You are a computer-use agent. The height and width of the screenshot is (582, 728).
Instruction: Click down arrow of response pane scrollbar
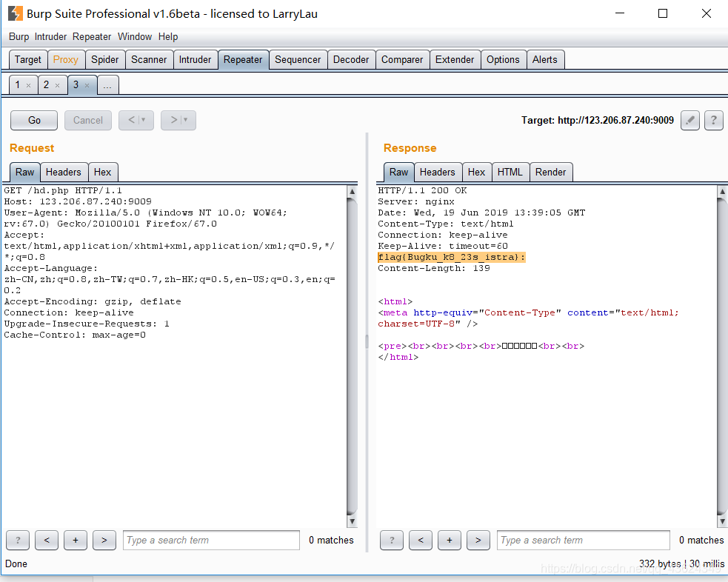pos(722,521)
